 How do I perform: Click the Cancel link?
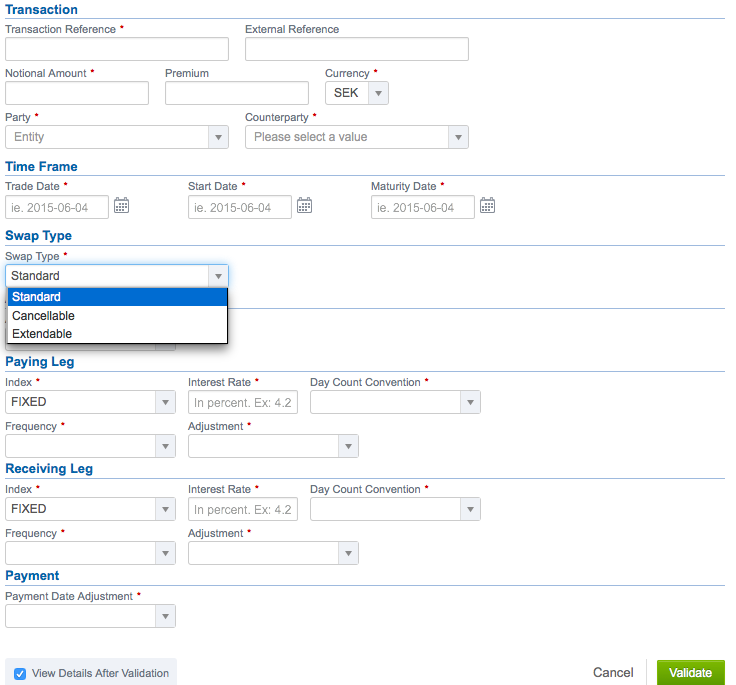[613, 672]
